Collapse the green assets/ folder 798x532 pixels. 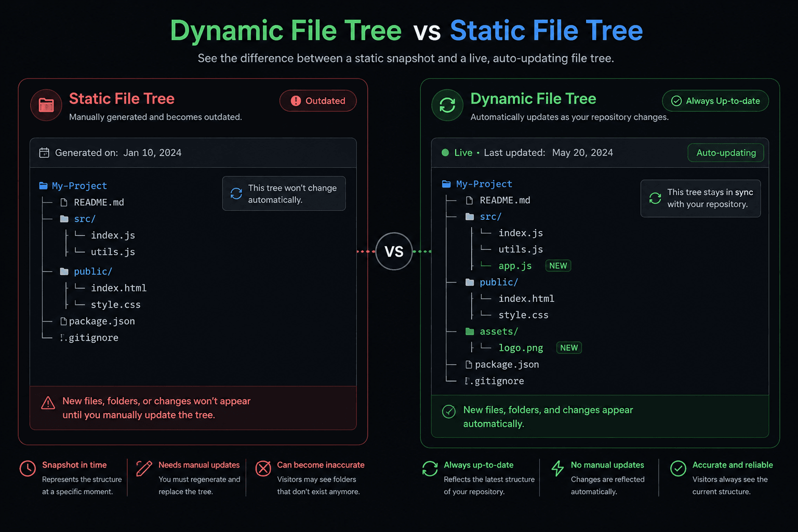491,331
